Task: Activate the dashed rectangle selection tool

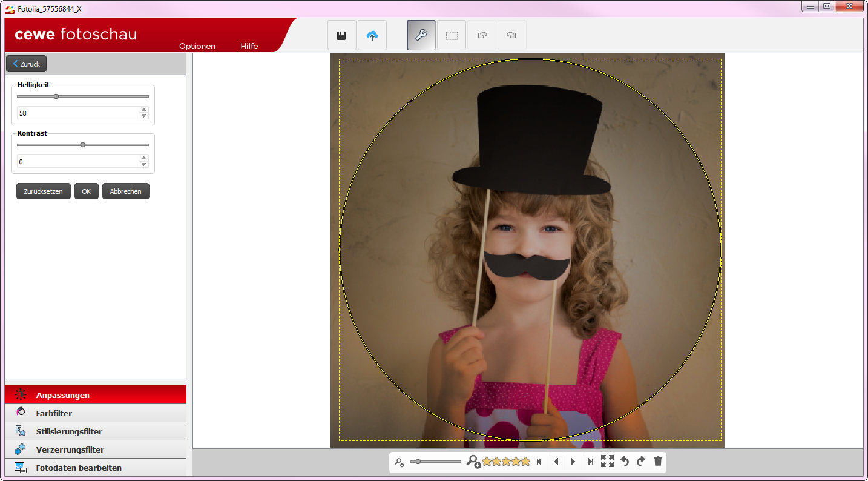Action: (452, 36)
